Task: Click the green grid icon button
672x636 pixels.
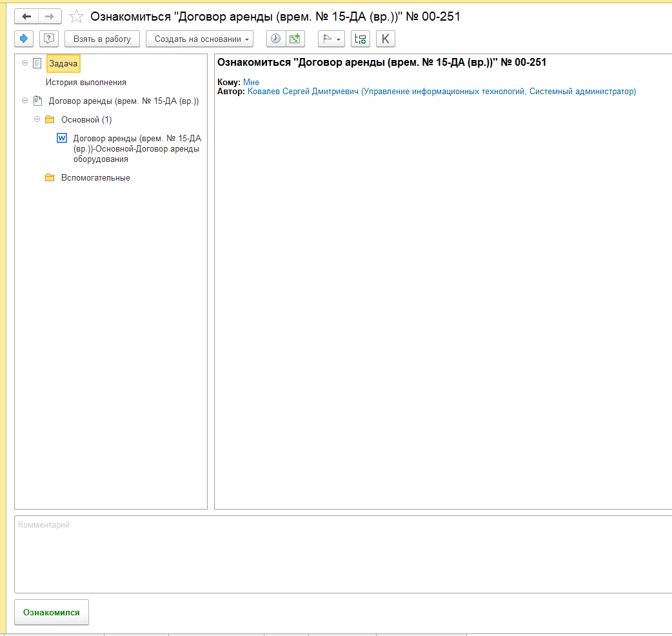Action: point(295,39)
